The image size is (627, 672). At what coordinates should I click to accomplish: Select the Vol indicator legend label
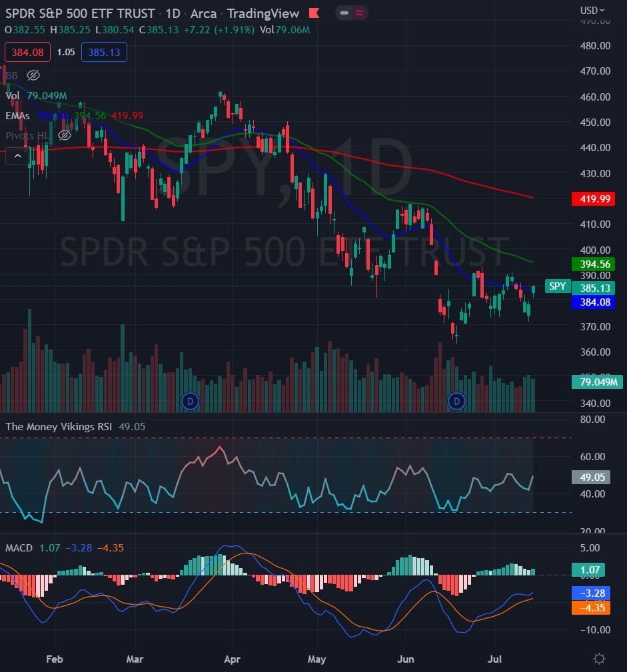(13, 95)
